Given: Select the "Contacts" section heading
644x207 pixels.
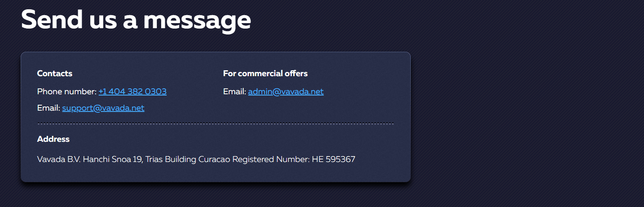Looking at the screenshot, I should [55, 74].
